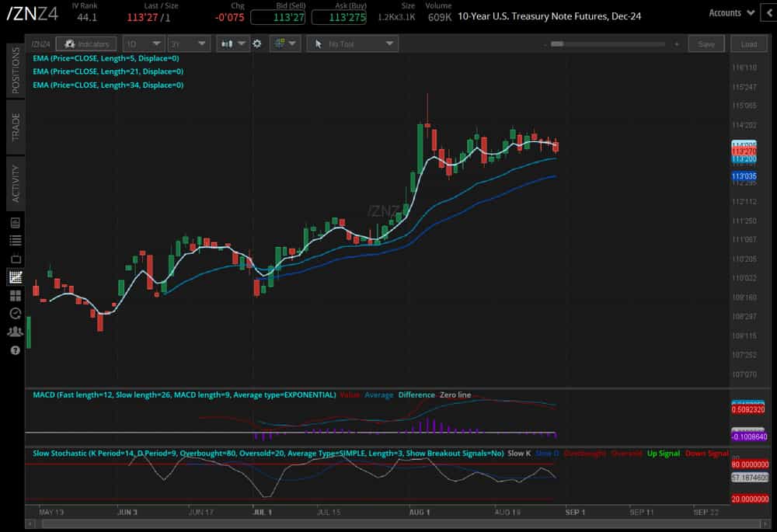Click the Save chart button
This screenshot has width=777, height=532.
click(x=706, y=43)
